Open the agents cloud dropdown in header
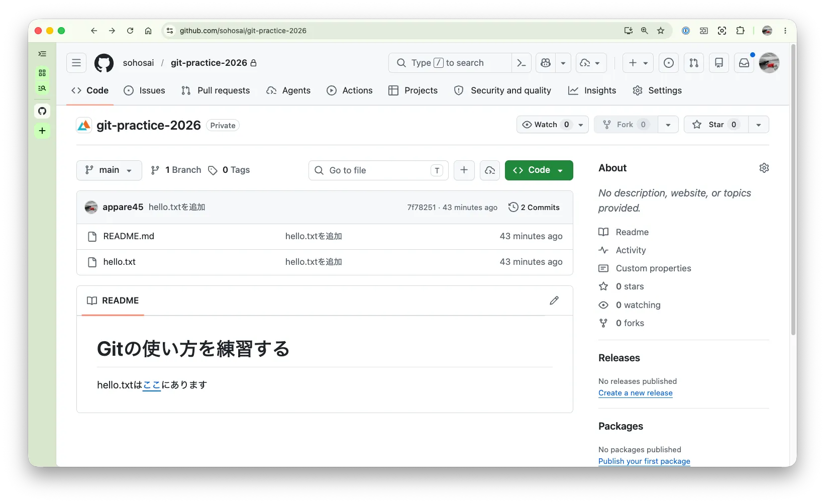This screenshot has height=504, width=825. (x=591, y=63)
